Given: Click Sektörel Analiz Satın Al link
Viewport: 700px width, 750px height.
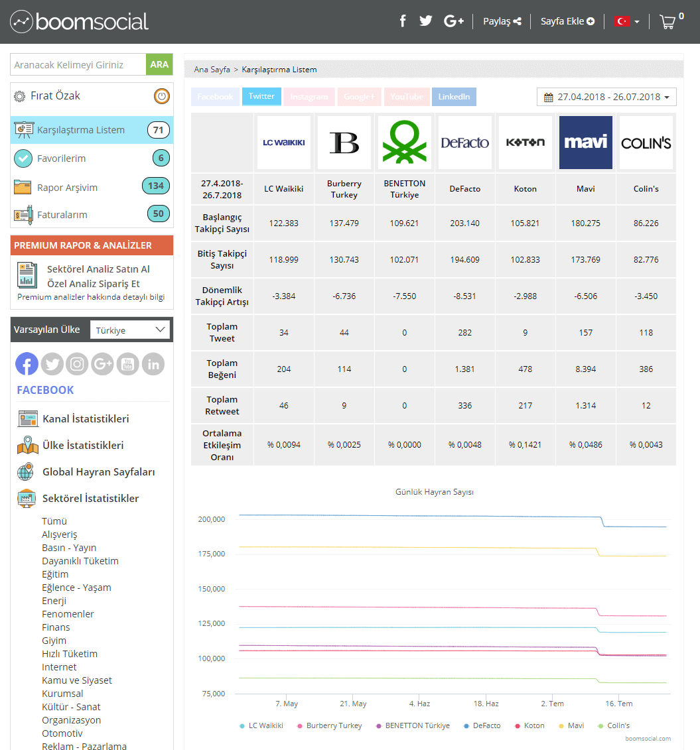Looking at the screenshot, I should pos(98,269).
